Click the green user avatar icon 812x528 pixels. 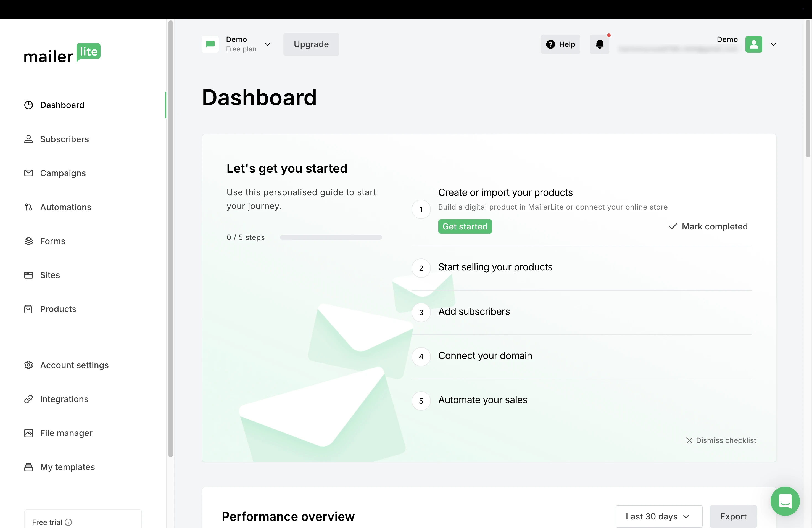[x=753, y=44]
